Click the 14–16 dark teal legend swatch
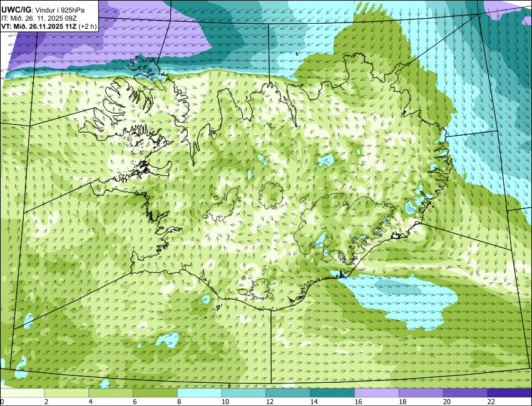Image resolution: width=532 pixels, height=406 pixels. click(332, 393)
